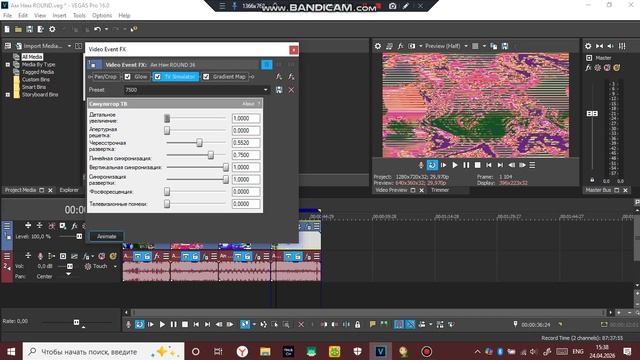Toggle the timeline lock envelopes padlock icon
Image resolution: width=640 pixels, height=360 pixels.
click(x=358, y=324)
